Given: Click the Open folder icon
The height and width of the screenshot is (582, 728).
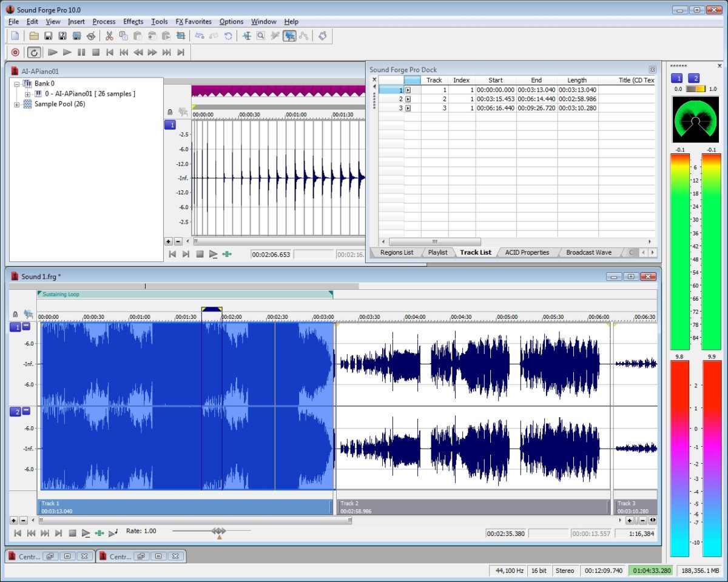Looking at the screenshot, I should (x=34, y=36).
